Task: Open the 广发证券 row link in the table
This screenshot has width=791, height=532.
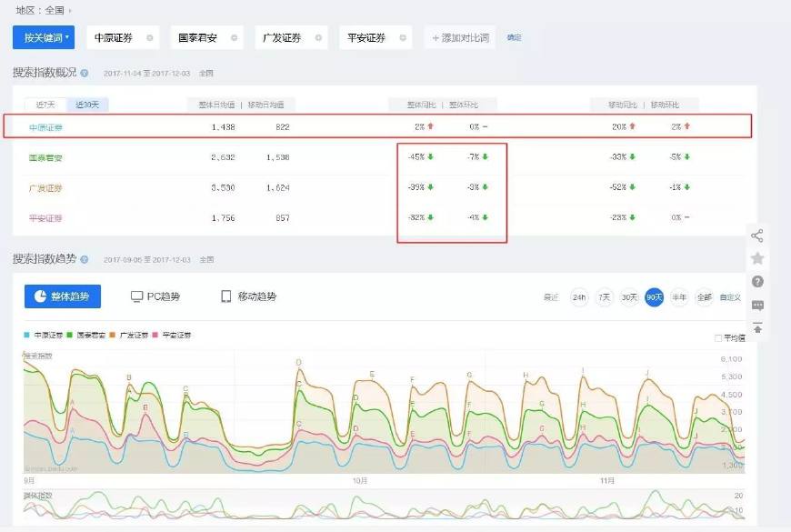Action: click(x=45, y=187)
